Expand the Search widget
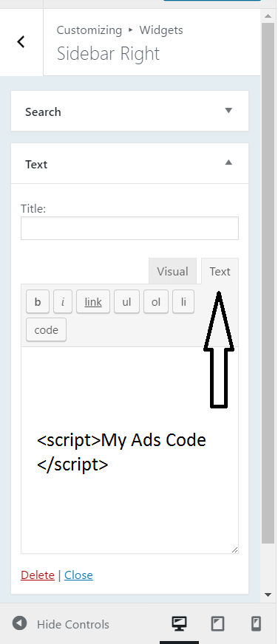278x644 pixels. 228,110
